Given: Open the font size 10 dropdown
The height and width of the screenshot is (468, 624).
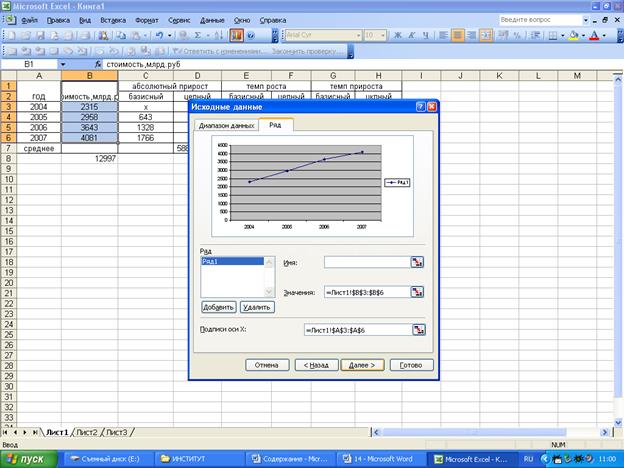Looking at the screenshot, I should coord(382,35).
